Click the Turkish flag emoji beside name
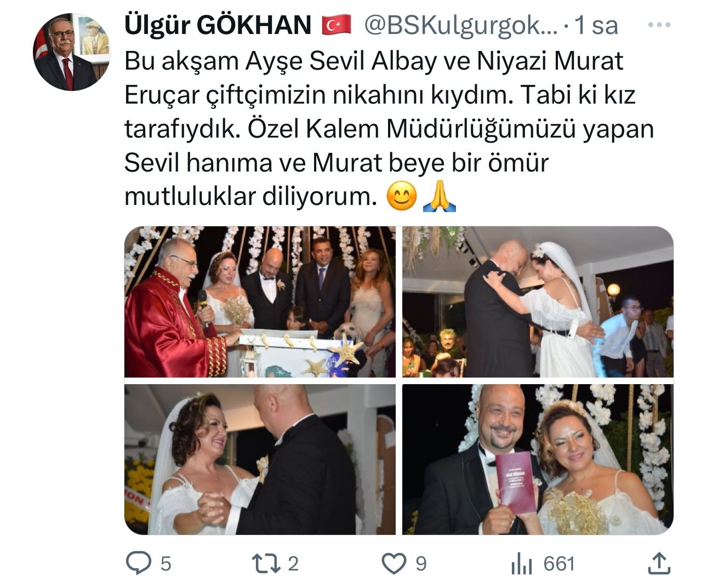Viewport: 707px width, 588px height. point(336,25)
